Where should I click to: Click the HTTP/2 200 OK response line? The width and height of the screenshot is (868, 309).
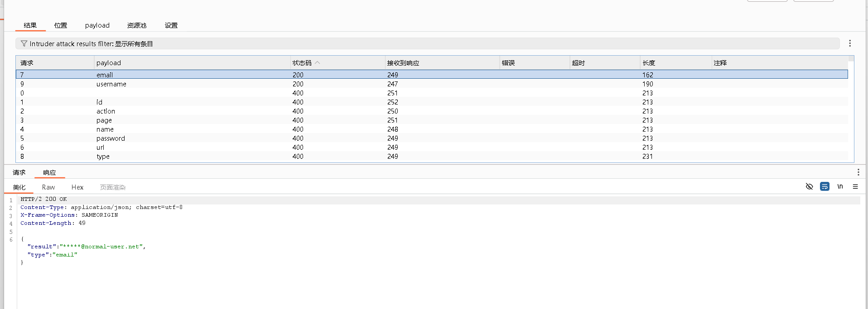pos(43,199)
